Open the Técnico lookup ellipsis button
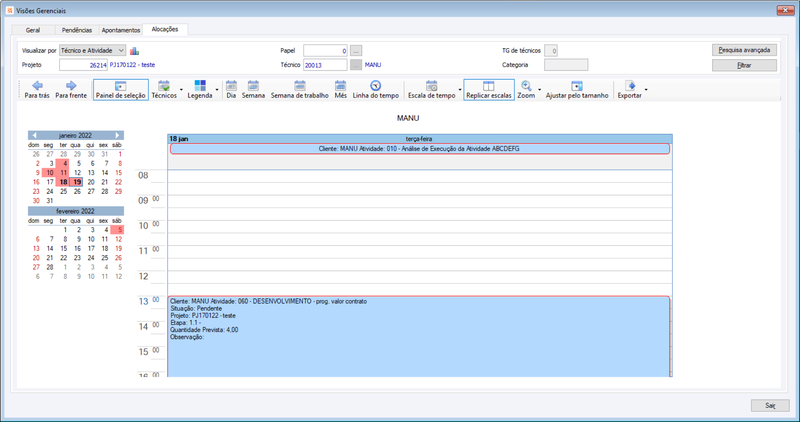The height and width of the screenshot is (422, 800). pos(356,65)
